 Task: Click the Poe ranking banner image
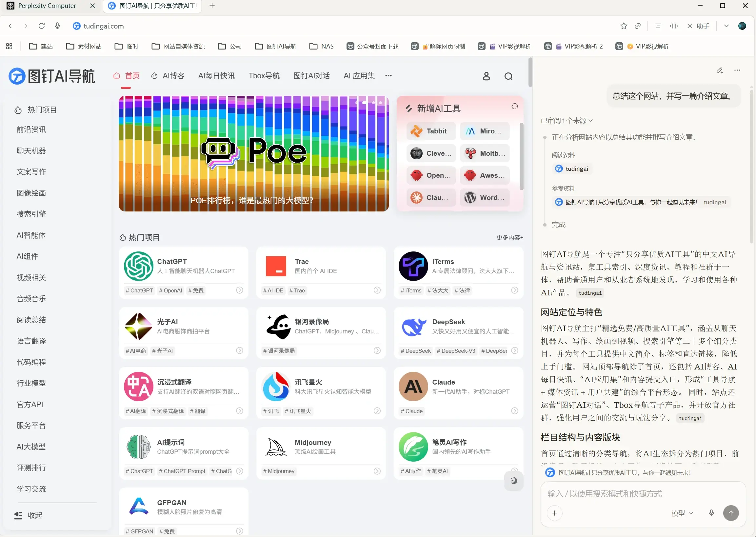tap(254, 154)
